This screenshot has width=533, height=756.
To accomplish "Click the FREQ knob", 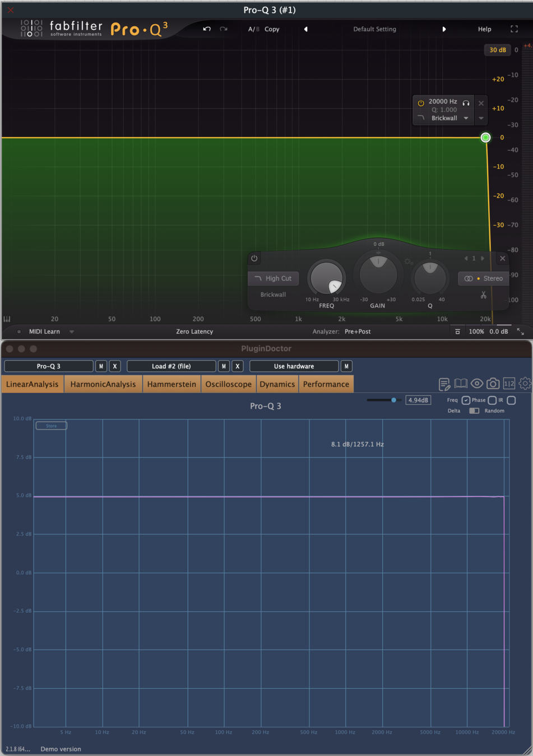I will coord(327,278).
